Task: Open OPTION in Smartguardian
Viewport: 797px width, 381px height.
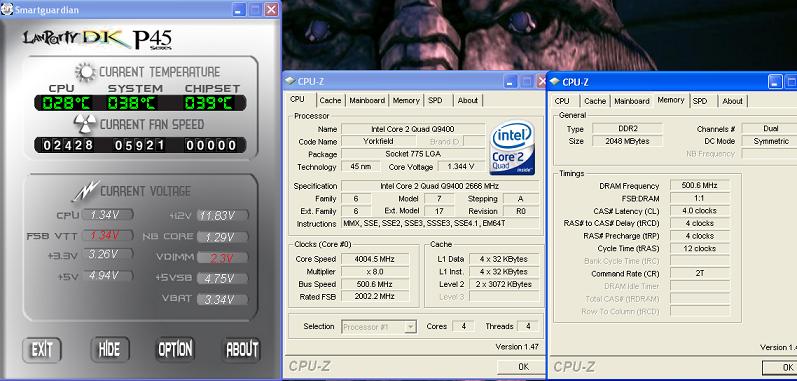Action: (175, 350)
